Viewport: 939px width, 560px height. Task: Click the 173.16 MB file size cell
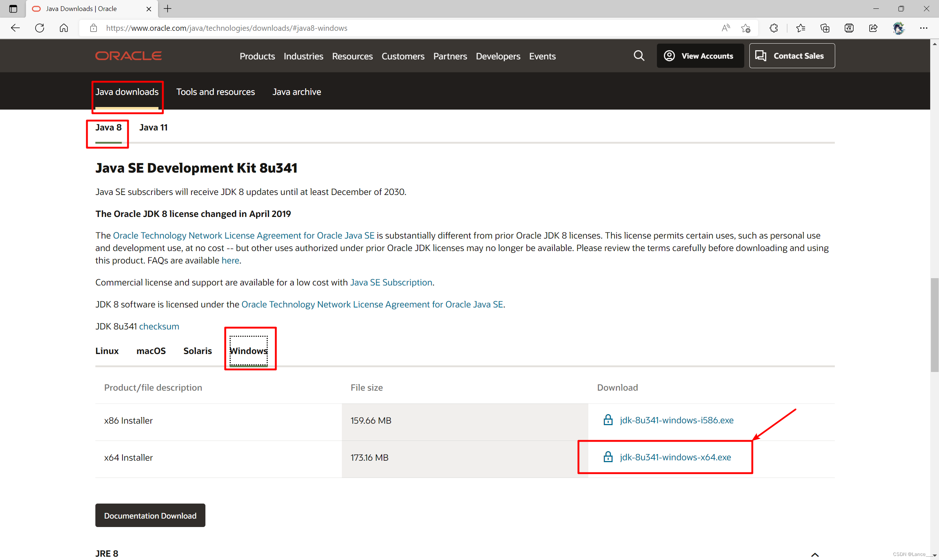[x=465, y=459]
